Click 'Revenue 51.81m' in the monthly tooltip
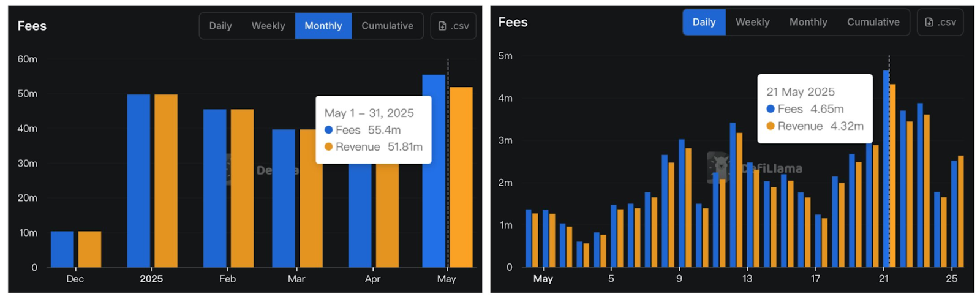Screen dimensions: 980x299 tap(374, 147)
